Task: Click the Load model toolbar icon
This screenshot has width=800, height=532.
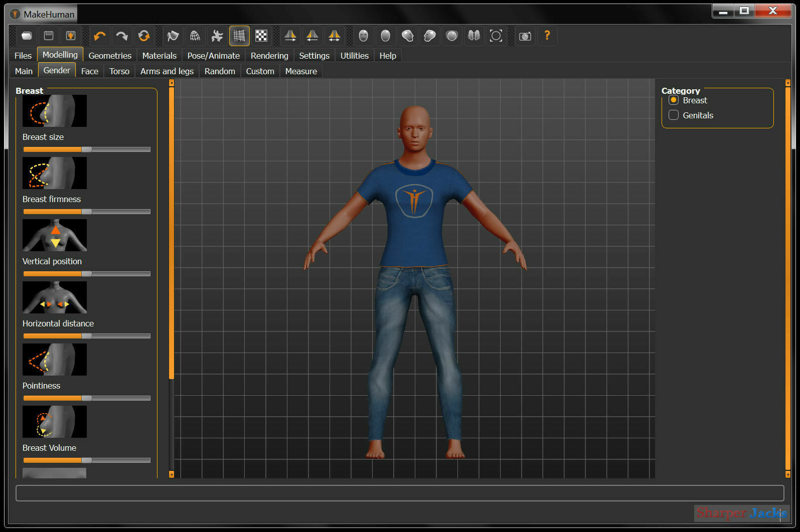Action: click(x=27, y=36)
